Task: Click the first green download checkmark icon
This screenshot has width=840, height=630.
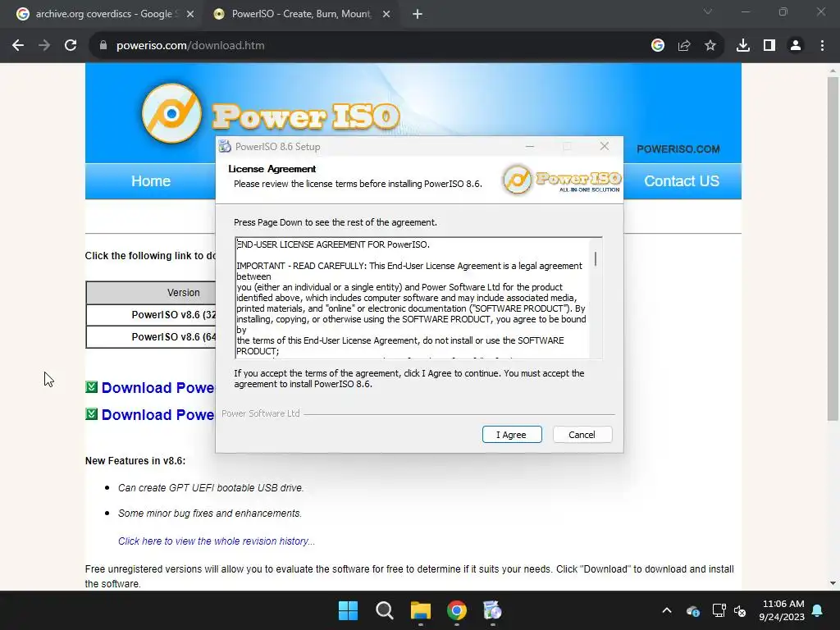Action: pos(92,387)
